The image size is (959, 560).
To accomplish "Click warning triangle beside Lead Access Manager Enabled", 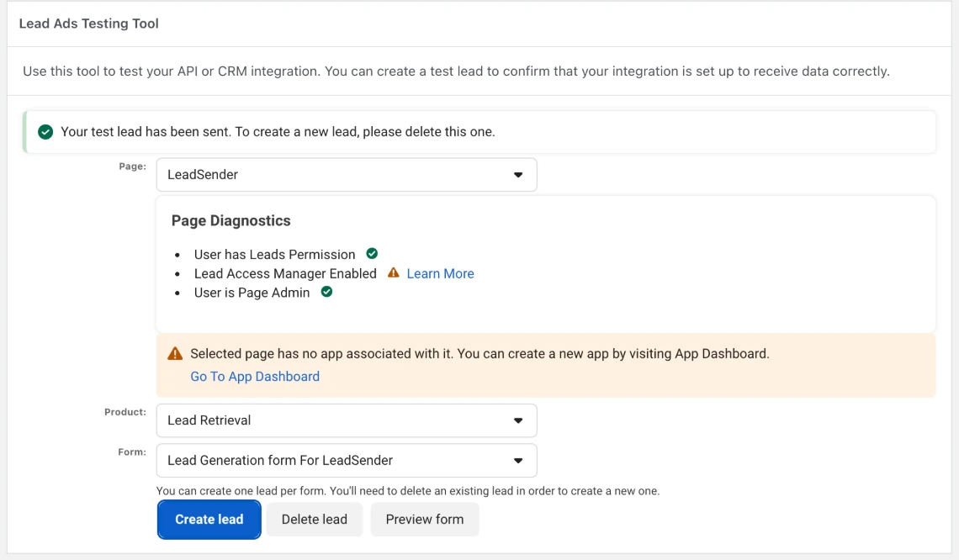I will pos(393,272).
